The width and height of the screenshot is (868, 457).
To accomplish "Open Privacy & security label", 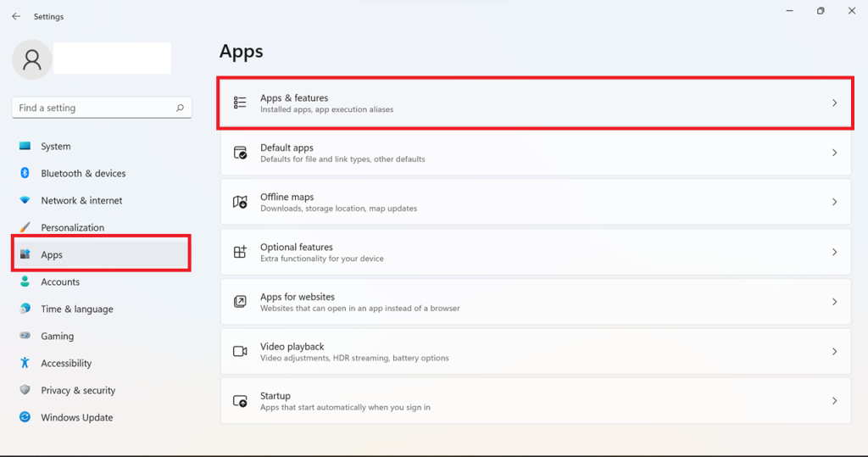I will pos(78,391).
